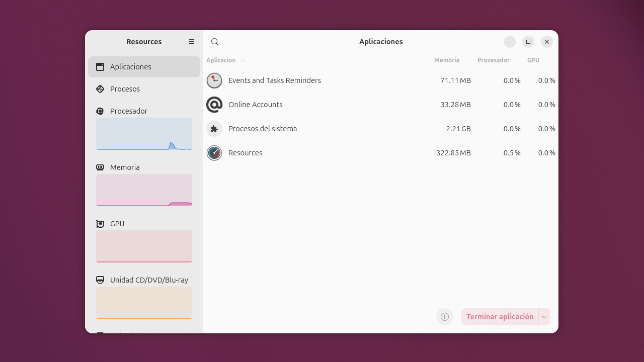This screenshot has height=362, width=644.
Task: Sort applications by the Memoria column
Action: [447, 60]
